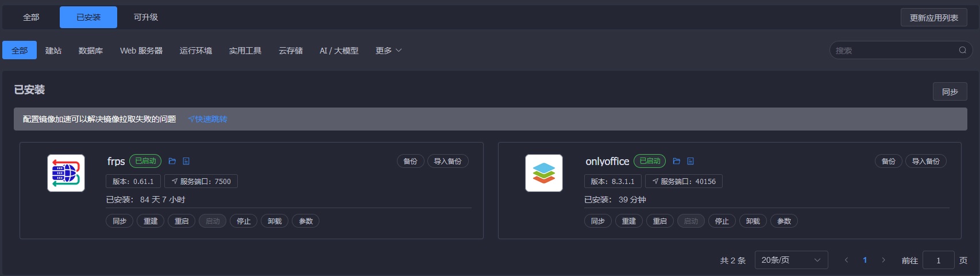Open the frps installation folder icon
The width and height of the screenshot is (980, 276).
click(x=172, y=162)
